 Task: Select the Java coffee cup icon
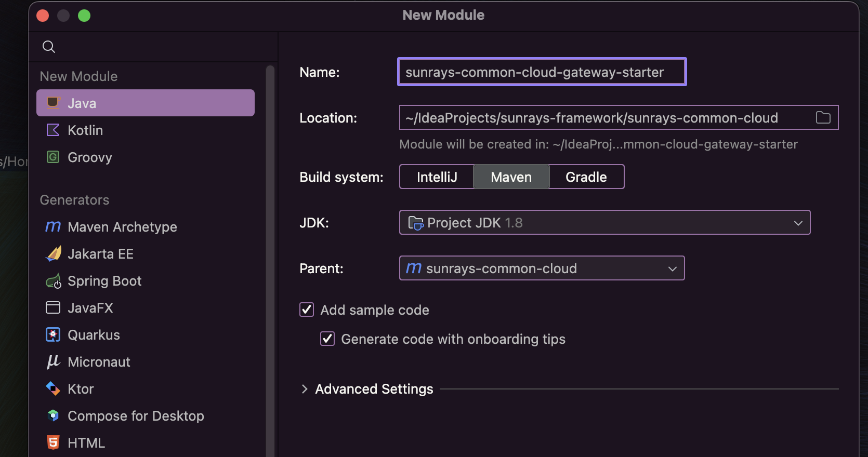click(x=53, y=103)
